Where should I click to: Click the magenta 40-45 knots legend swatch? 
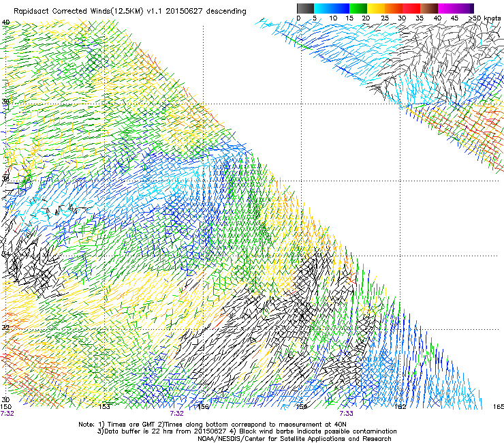coord(447,8)
